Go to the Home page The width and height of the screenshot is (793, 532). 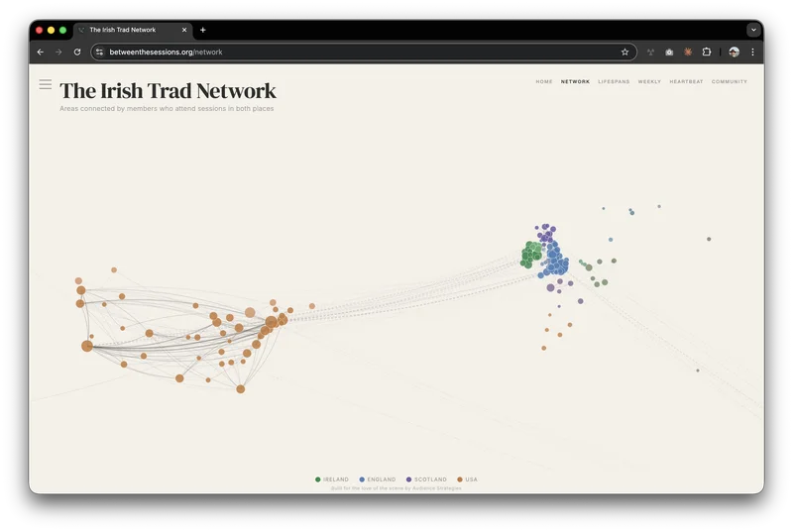(x=544, y=81)
